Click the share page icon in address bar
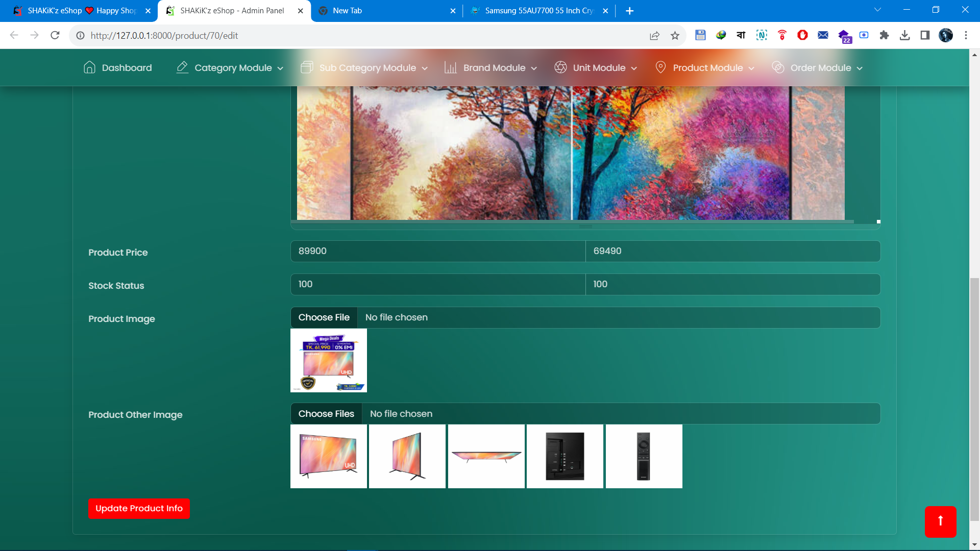The height and width of the screenshot is (551, 980). coord(654,35)
